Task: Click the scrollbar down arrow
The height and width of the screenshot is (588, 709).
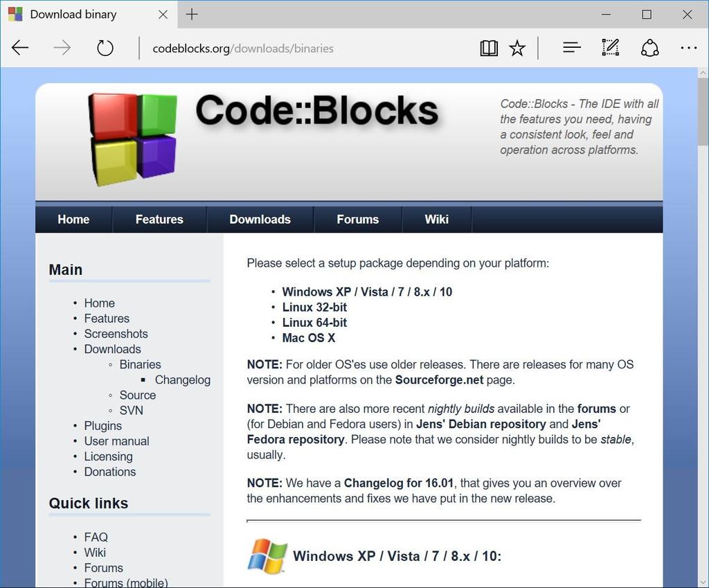Action: (703, 582)
